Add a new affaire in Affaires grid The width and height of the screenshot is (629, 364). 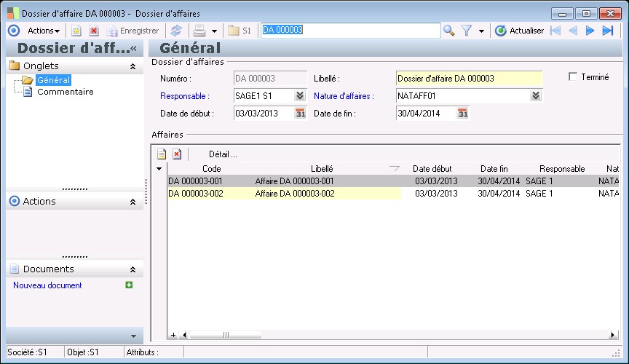coord(162,154)
